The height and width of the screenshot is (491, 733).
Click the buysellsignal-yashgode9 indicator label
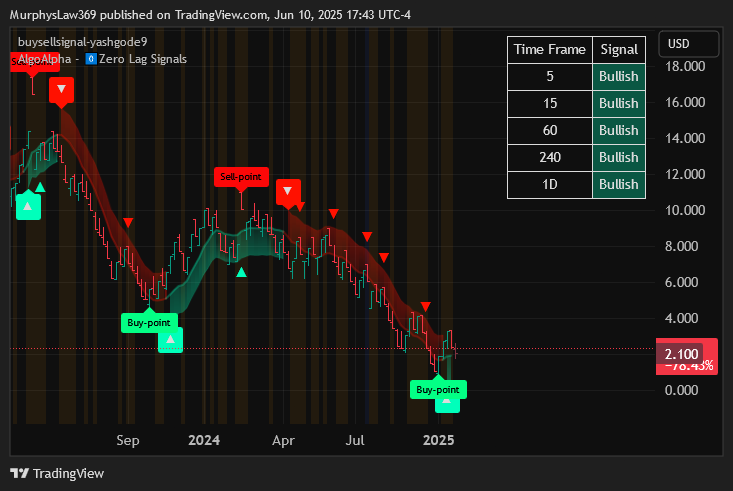coord(82,42)
